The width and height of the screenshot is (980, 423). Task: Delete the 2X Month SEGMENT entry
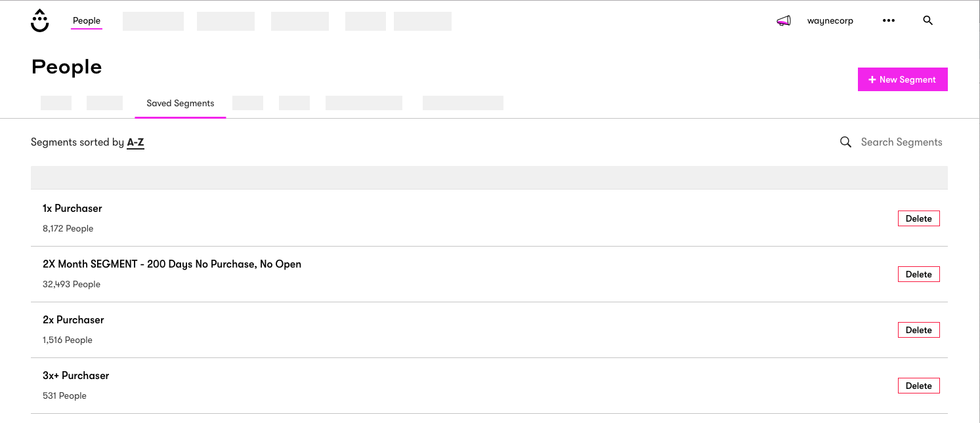click(918, 273)
